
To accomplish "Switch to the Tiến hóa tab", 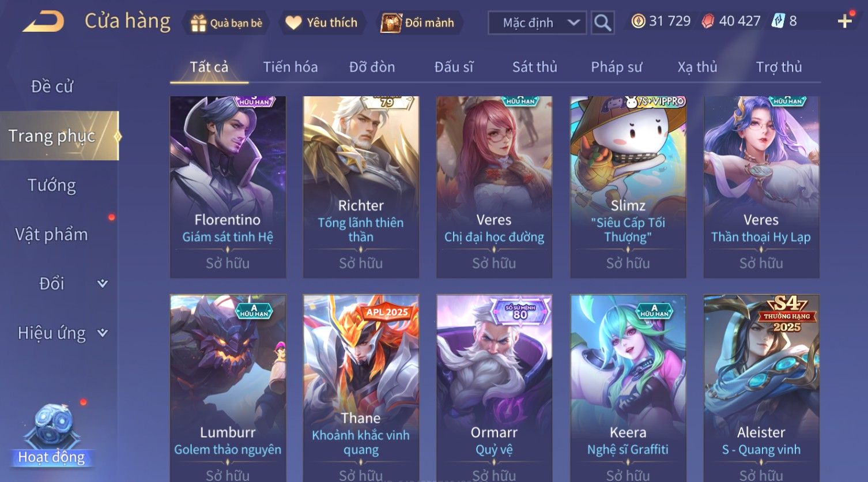I will [290, 67].
